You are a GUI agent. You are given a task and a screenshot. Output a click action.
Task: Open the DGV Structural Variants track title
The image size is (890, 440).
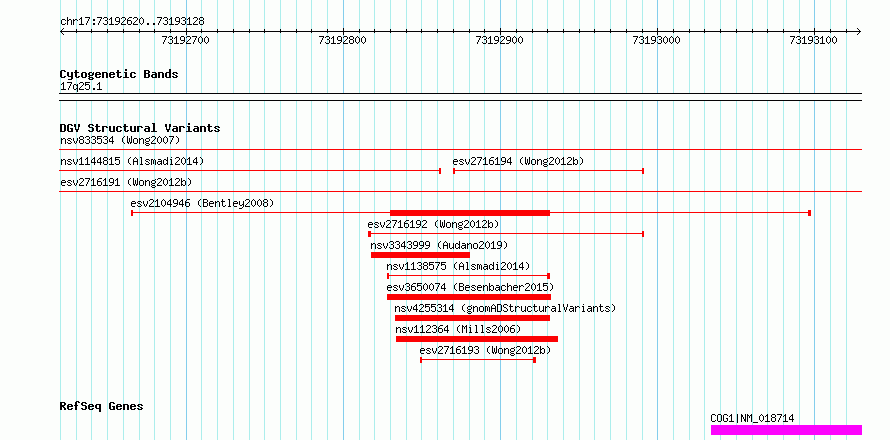point(140,128)
